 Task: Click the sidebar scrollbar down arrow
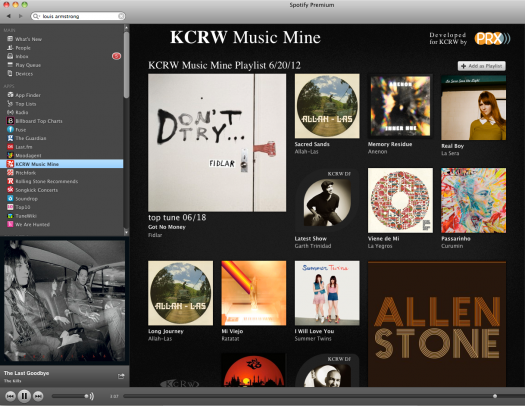click(x=126, y=232)
